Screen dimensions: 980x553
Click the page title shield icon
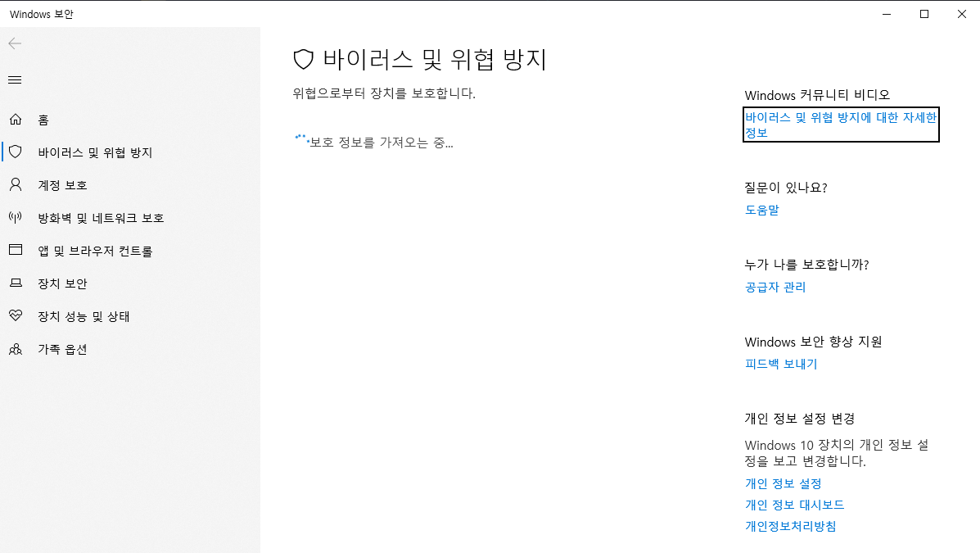(303, 60)
